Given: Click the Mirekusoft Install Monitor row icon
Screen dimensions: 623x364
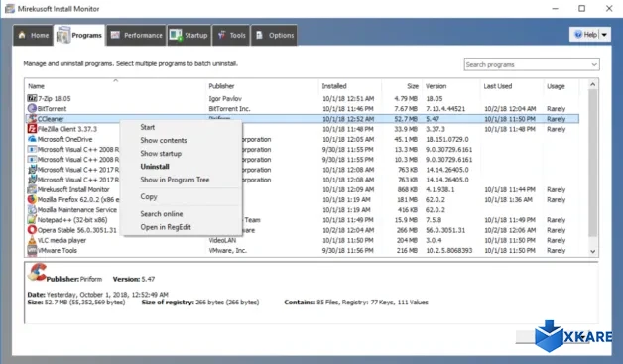Looking at the screenshot, I should click(32, 189).
